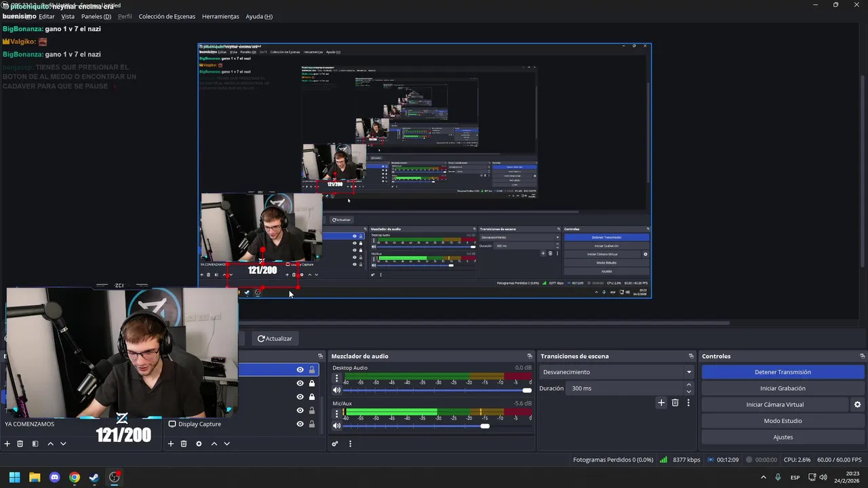Move scene down in the Scenes toolbar
This screenshot has width=868, height=488.
click(63, 444)
